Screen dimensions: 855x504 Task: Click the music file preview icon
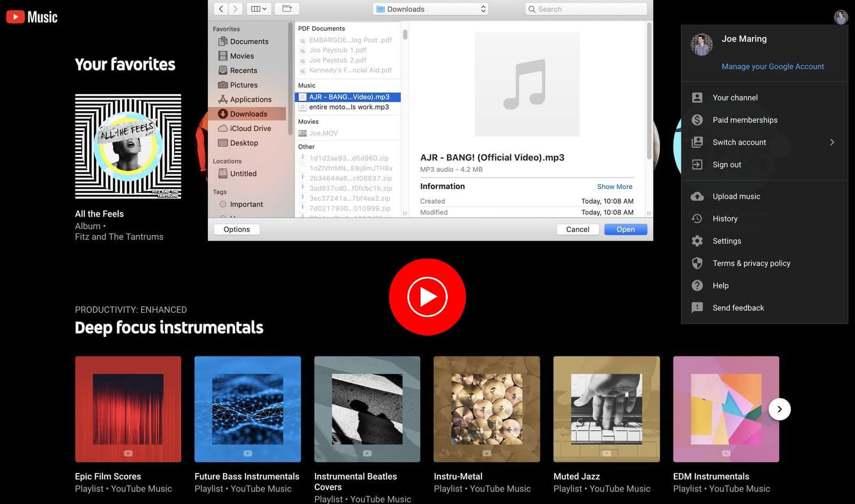[527, 84]
